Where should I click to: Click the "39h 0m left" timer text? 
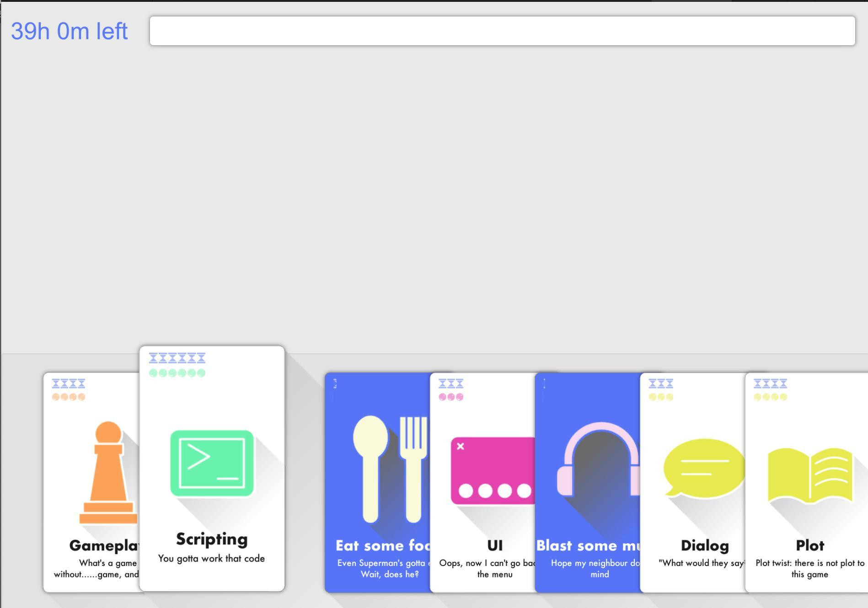[69, 31]
